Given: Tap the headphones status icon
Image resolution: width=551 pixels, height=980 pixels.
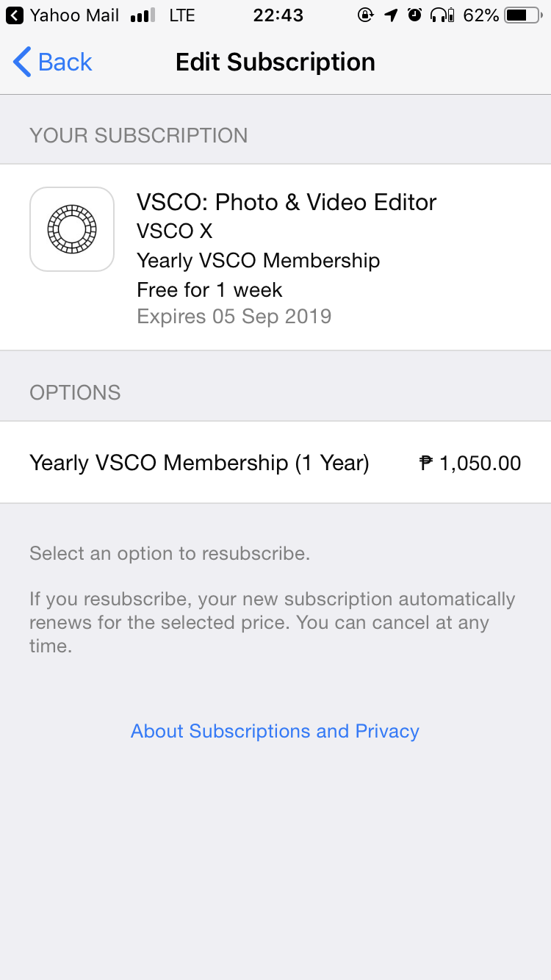Looking at the screenshot, I should 441,15.
